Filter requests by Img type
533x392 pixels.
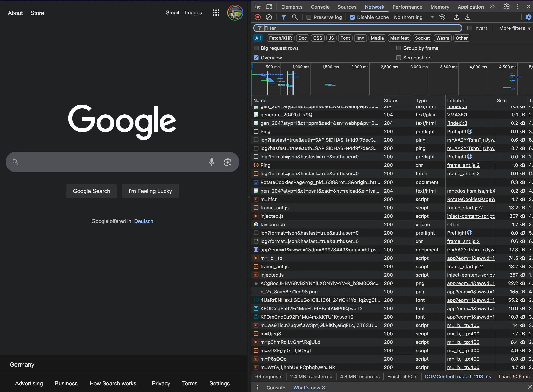[360, 38]
